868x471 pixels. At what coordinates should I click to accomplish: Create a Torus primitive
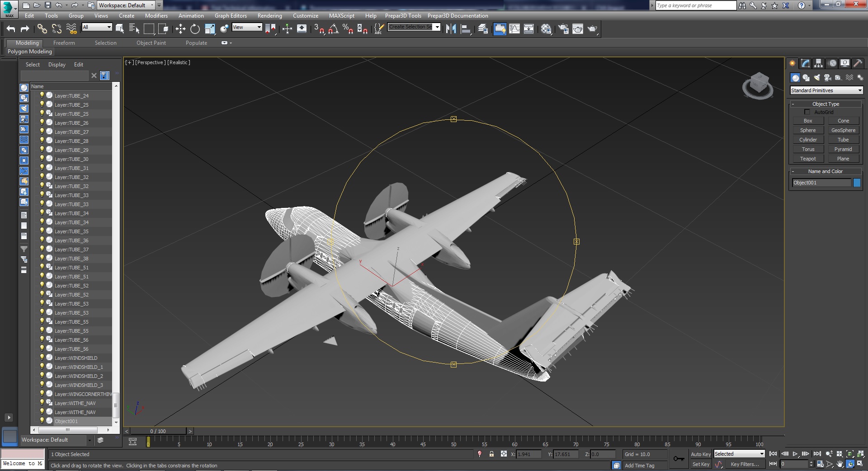point(808,149)
